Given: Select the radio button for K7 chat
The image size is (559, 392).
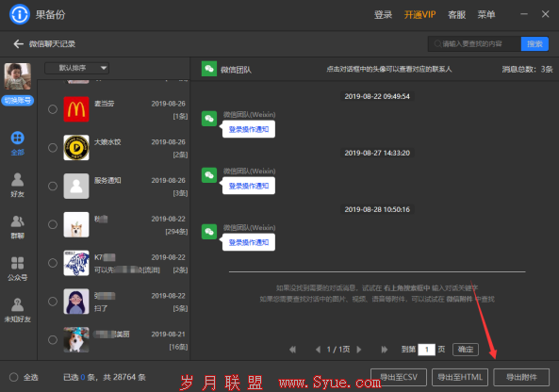Looking at the screenshot, I should pos(53,263).
